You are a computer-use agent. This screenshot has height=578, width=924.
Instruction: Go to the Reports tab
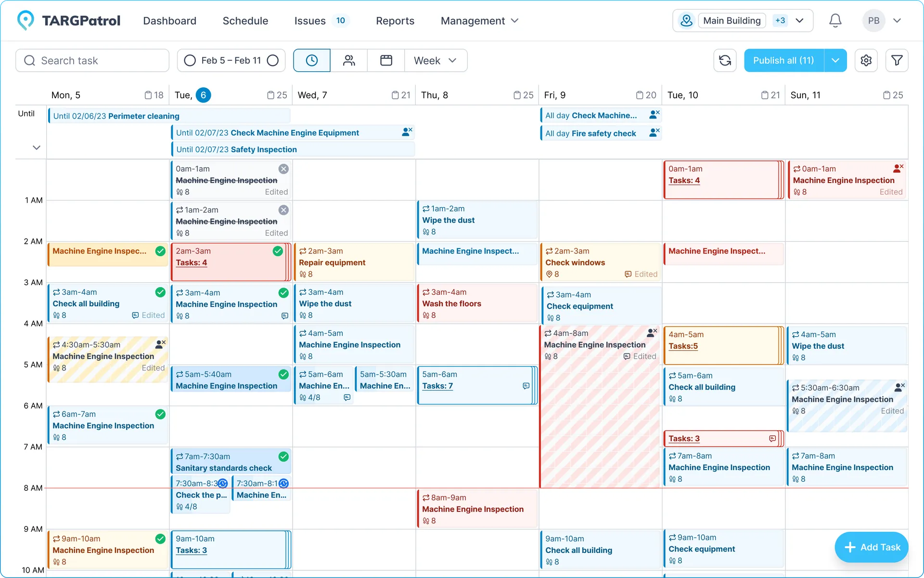pos(395,21)
